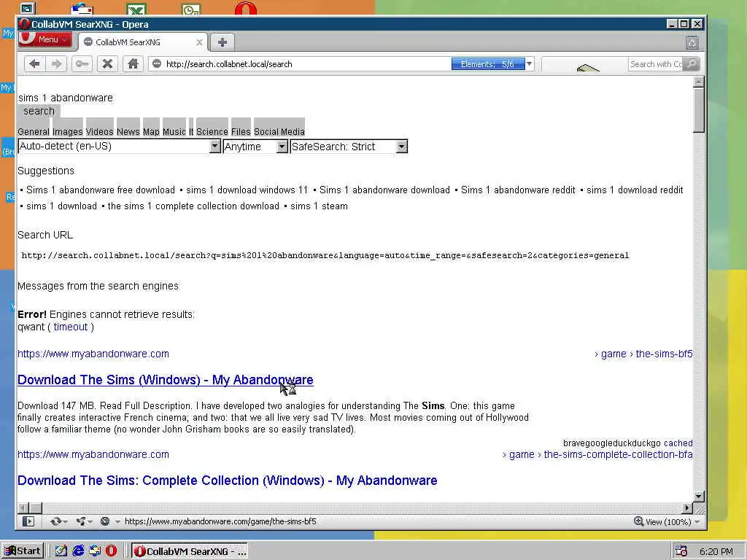Choose suggestion Sims 1 abandonware free download
747x560 pixels.
(101, 190)
